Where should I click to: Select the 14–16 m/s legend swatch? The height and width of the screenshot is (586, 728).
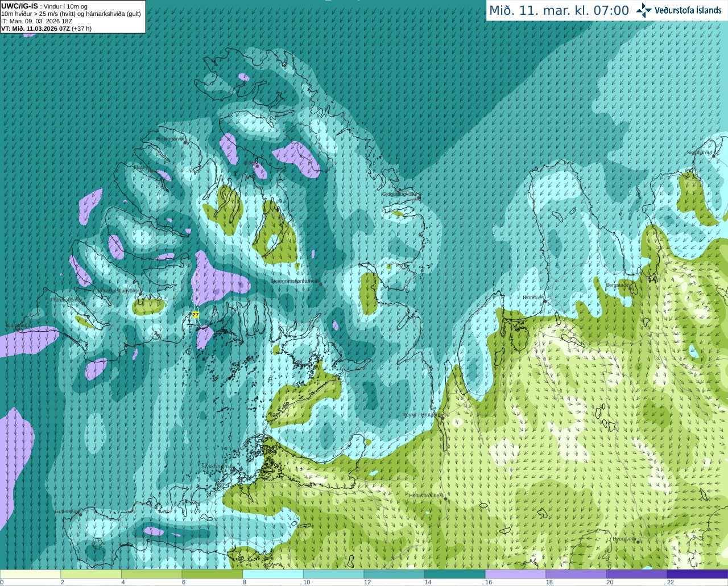click(x=455, y=574)
